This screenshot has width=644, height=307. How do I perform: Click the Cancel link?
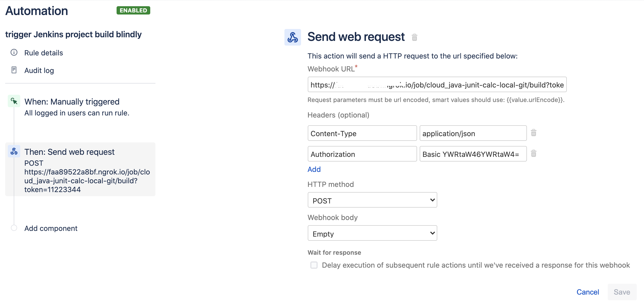588,292
